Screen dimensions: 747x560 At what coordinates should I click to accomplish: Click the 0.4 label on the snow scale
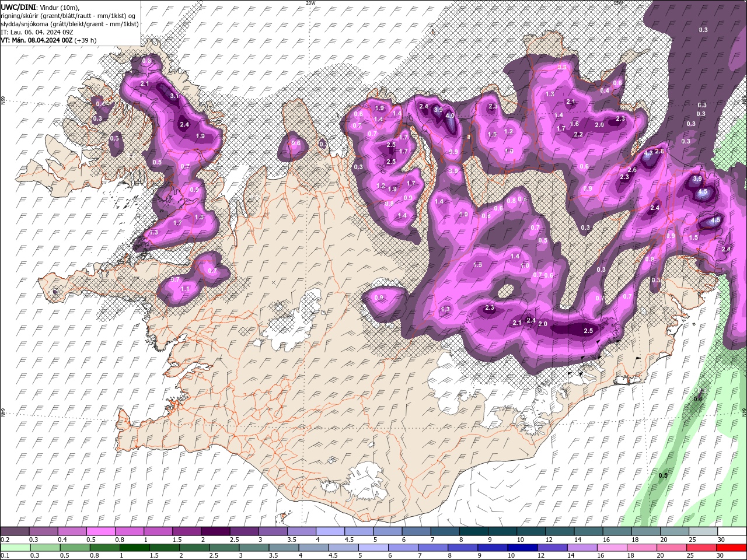click(62, 540)
